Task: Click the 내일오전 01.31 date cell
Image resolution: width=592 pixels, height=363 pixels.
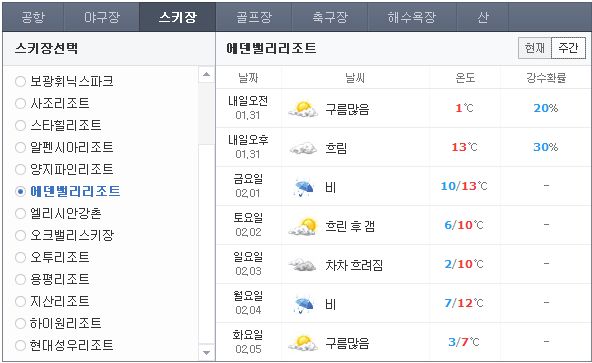Action: pyautogui.click(x=248, y=108)
